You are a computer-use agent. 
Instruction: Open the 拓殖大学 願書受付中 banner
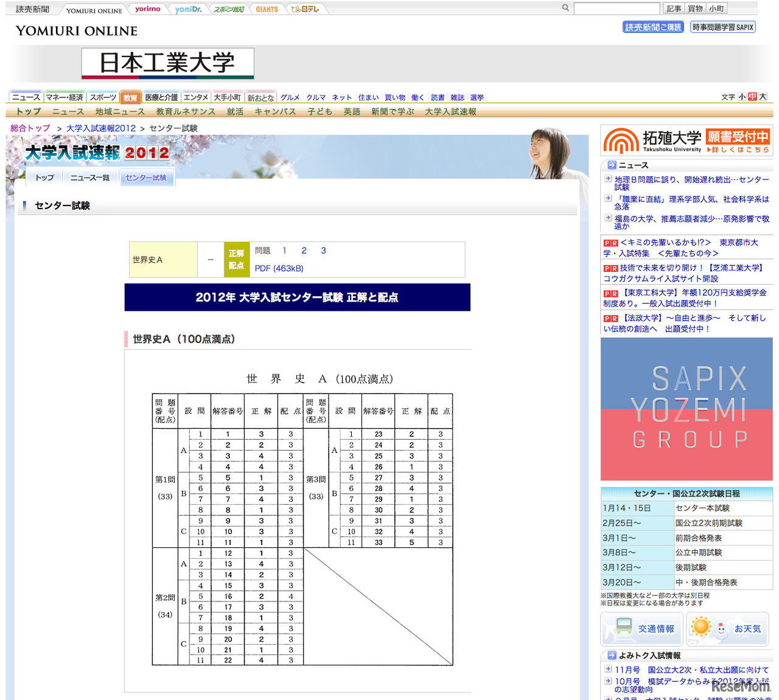(x=685, y=140)
